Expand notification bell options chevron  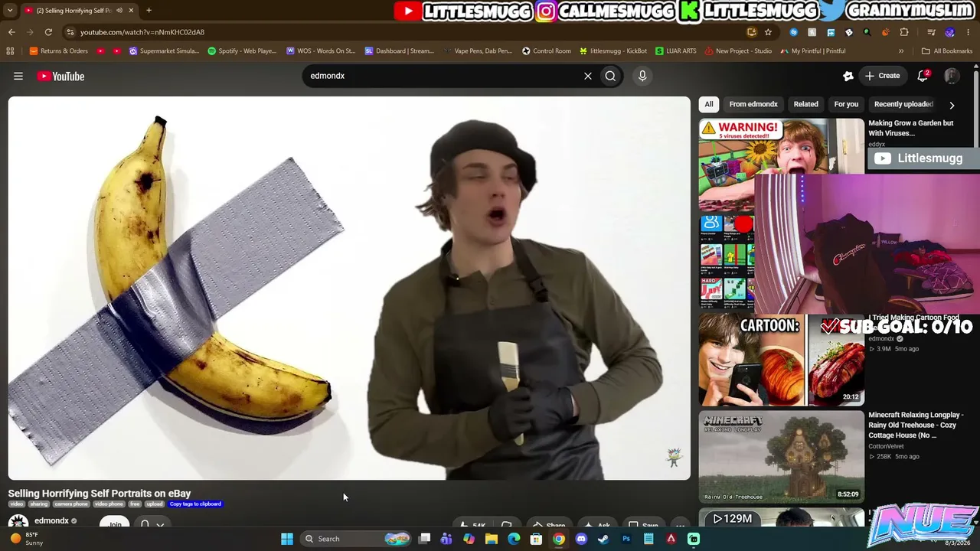click(160, 524)
